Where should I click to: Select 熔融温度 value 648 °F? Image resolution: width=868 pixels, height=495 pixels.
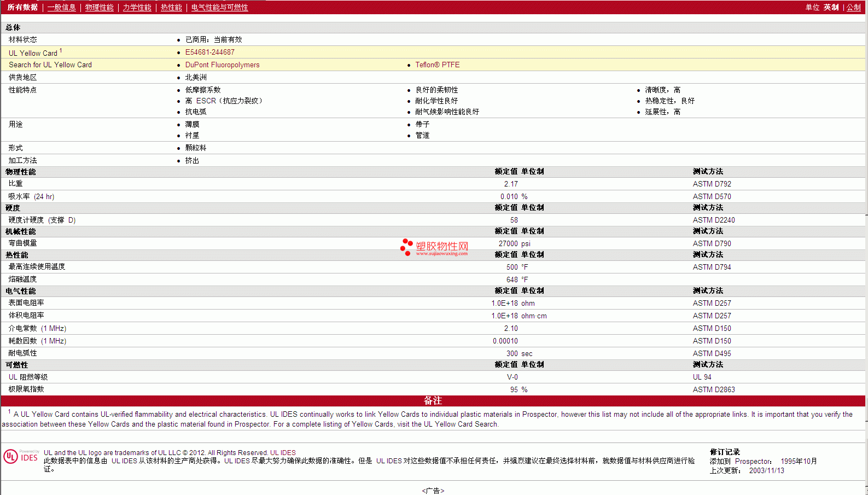[517, 279]
